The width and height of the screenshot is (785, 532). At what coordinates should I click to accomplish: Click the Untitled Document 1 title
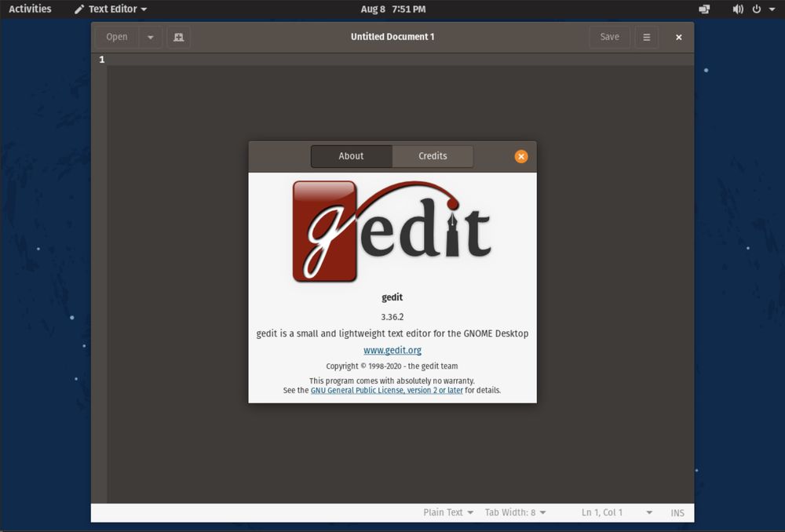point(392,37)
